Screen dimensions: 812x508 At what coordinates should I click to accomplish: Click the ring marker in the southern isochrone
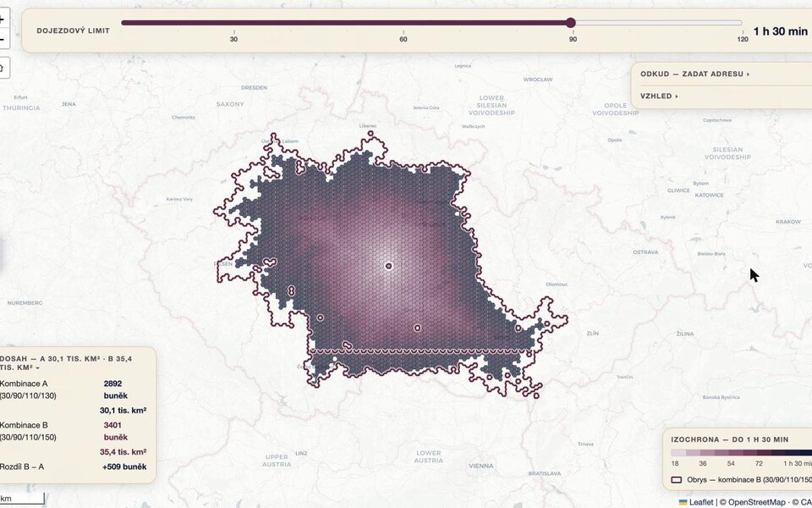[x=417, y=328]
